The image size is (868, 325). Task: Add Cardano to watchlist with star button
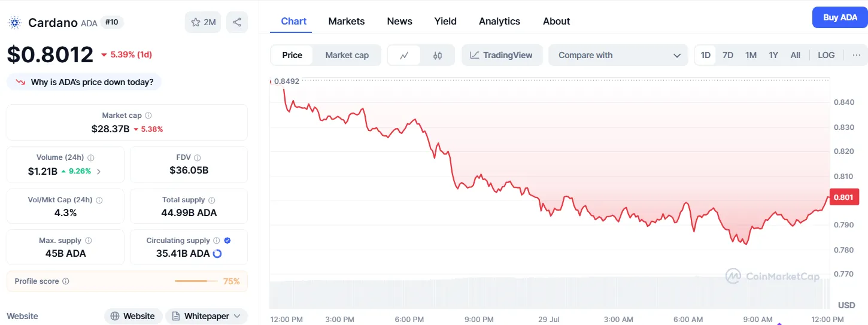click(203, 23)
